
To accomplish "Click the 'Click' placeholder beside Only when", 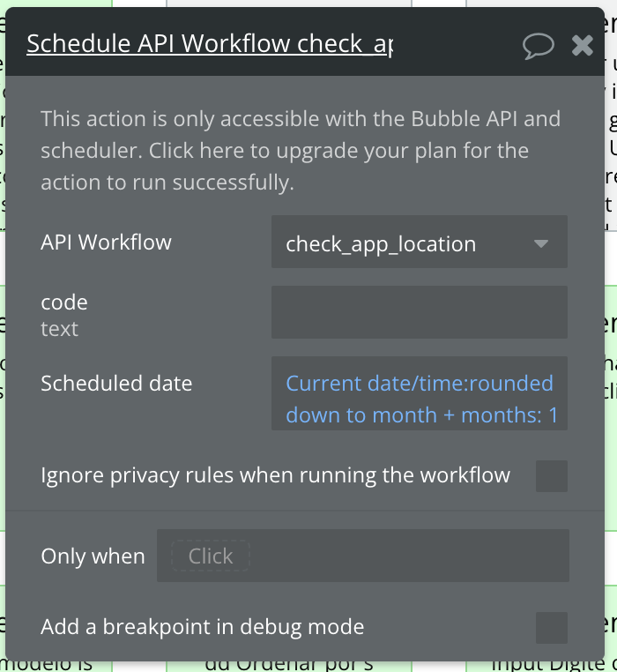I will coord(211,556).
